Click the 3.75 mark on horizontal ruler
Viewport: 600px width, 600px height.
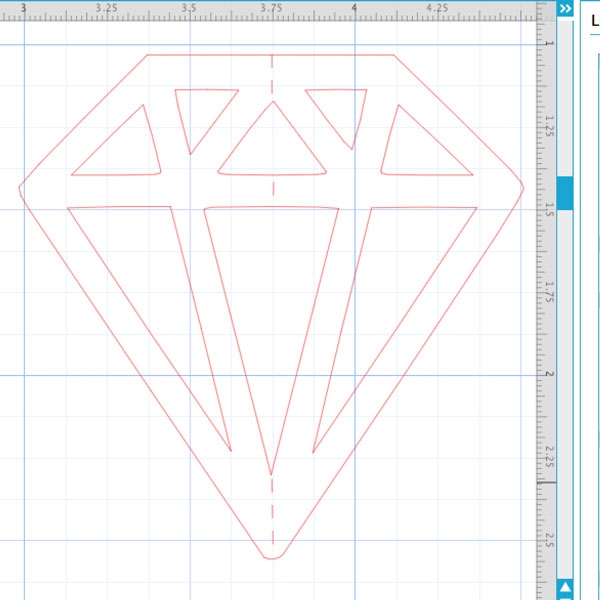(x=271, y=8)
